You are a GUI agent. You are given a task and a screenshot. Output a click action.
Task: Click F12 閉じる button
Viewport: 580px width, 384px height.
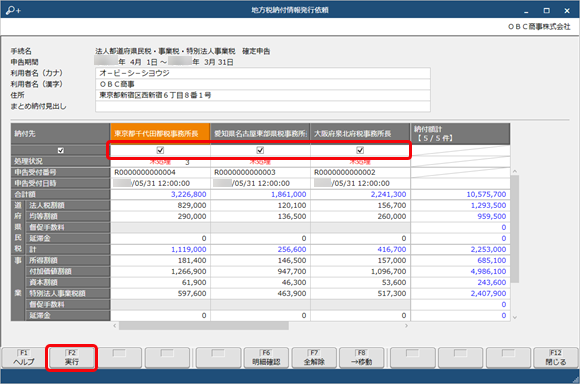click(556, 358)
